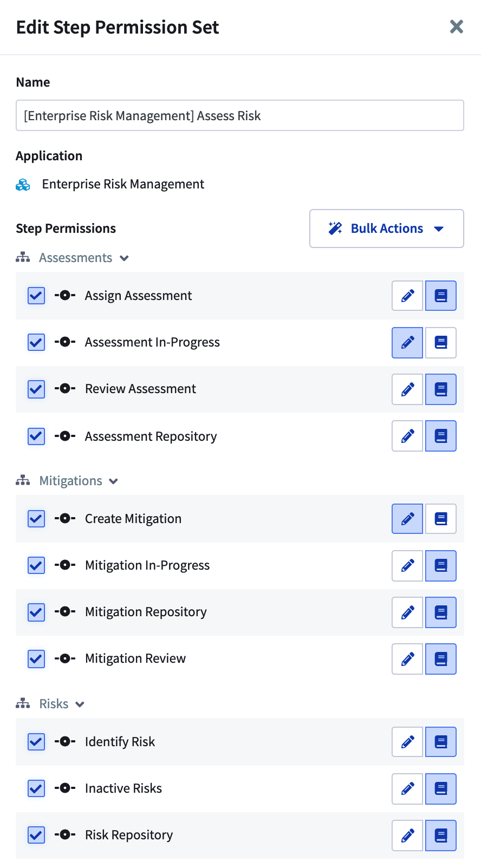Open the Bulk Actions dropdown
The height and width of the screenshot is (868, 481).
387,229
